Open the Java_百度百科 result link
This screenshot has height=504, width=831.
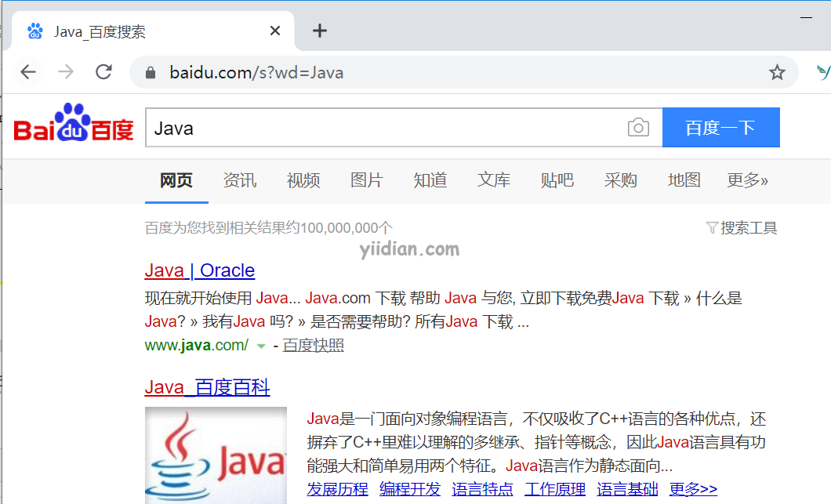(207, 387)
